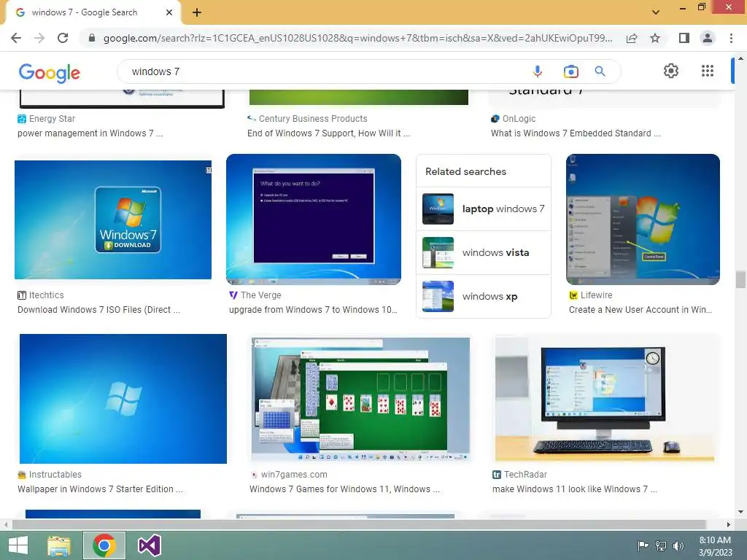Click OnLogic source label
The width and height of the screenshot is (747, 560).
coord(519,119)
